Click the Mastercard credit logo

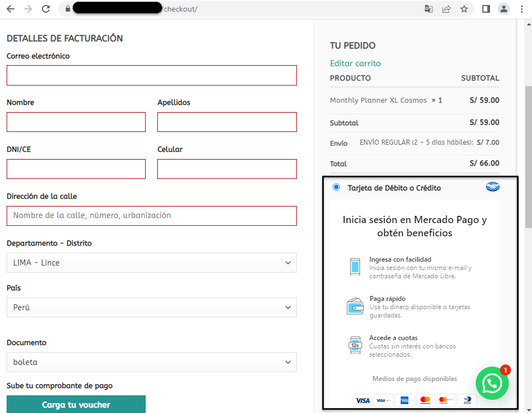pyautogui.click(x=425, y=400)
